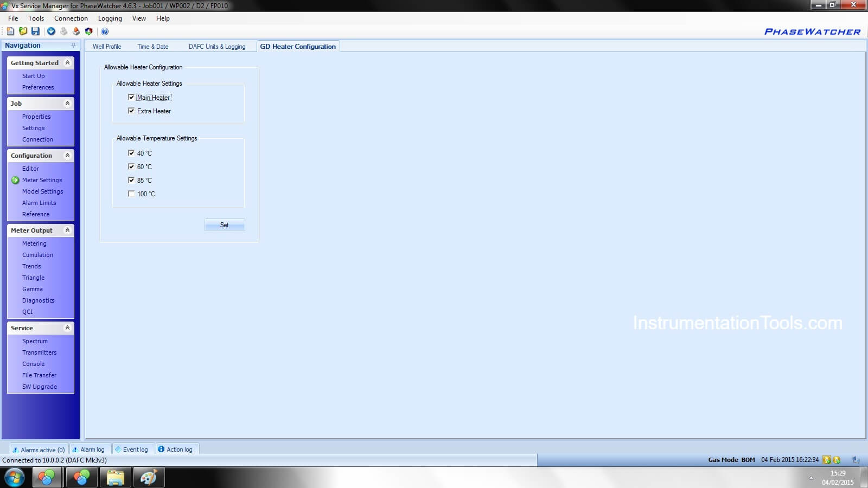Click second yellow disk status bar icon
The width and height of the screenshot is (868, 488).
(x=837, y=460)
